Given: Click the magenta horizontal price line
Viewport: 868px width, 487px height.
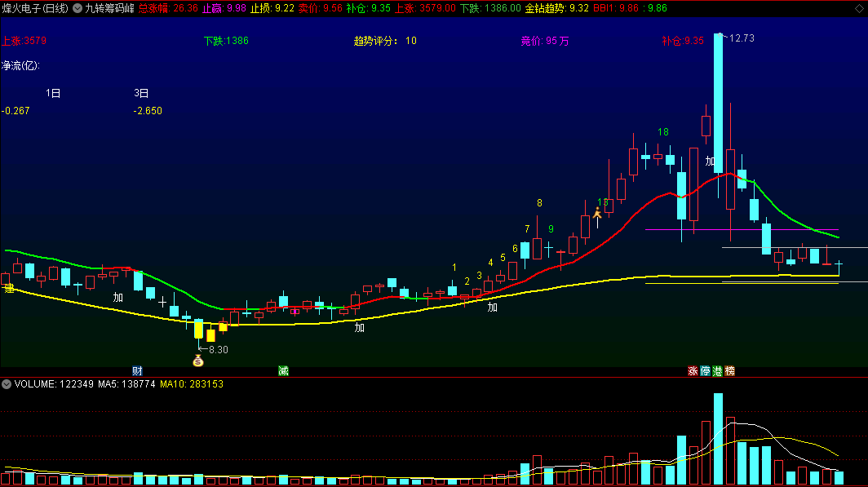Looking at the screenshot, I should click(x=742, y=229).
